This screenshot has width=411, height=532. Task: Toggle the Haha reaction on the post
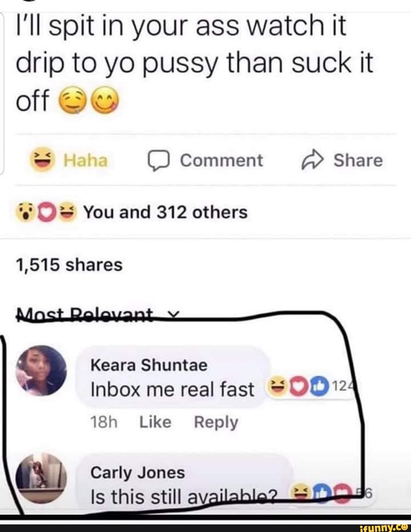[x=69, y=160]
